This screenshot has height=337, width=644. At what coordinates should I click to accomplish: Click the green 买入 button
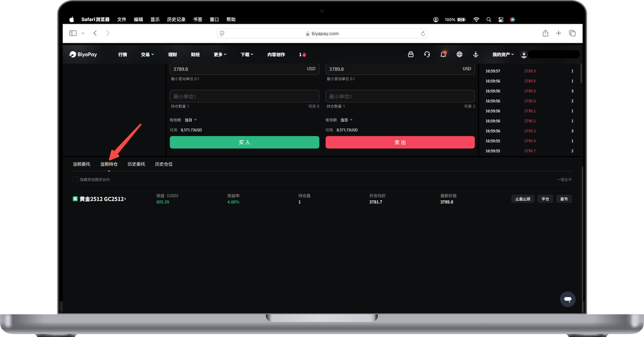pyautogui.click(x=245, y=142)
